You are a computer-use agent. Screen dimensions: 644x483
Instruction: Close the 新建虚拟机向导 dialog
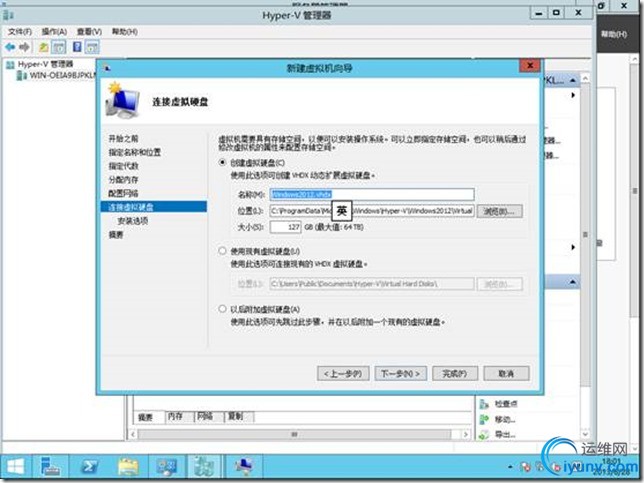[x=529, y=65]
